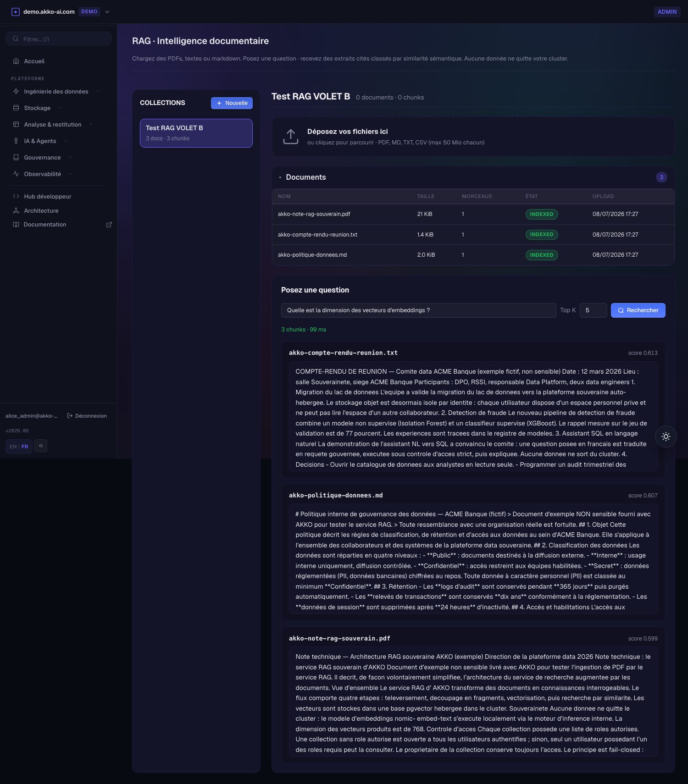The image size is (688, 784).
Task: Click the Hub développeur code icon
Action: coord(16,196)
